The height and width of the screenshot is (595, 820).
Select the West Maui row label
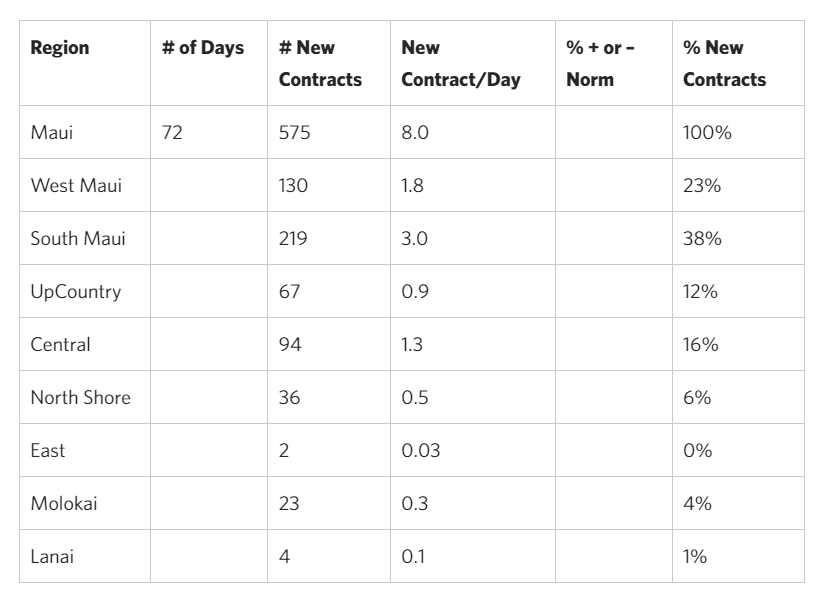point(76,186)
